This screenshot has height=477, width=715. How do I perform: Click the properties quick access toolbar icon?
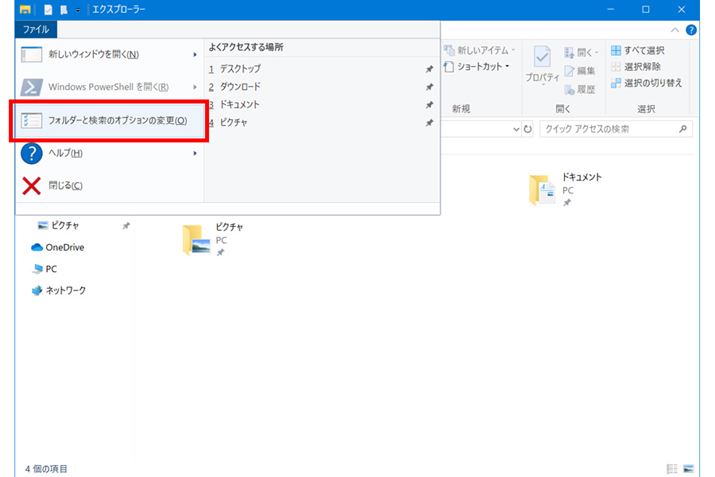[x=48, y=10]
